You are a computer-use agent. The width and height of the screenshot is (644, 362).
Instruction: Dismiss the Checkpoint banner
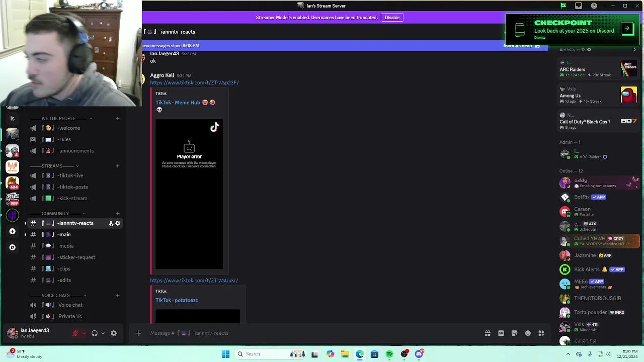tap(540, 37)
